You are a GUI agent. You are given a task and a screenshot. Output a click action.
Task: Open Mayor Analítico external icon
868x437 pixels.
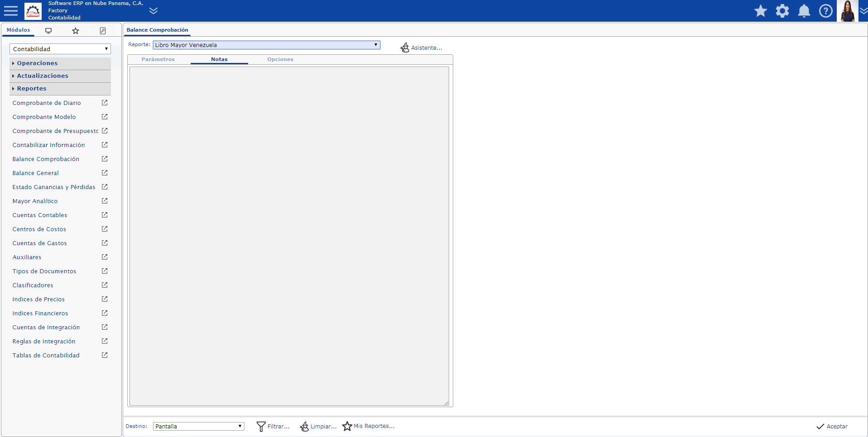[105, 201]
